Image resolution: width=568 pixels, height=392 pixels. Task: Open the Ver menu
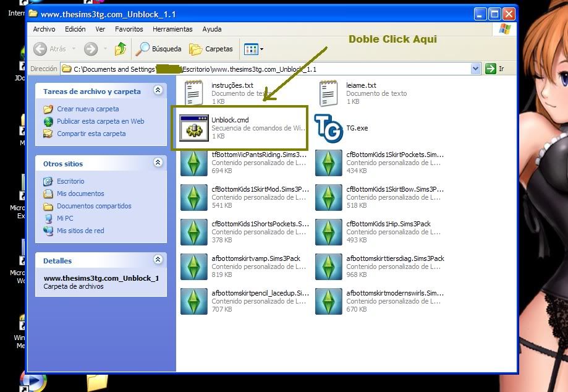(100, 29)
